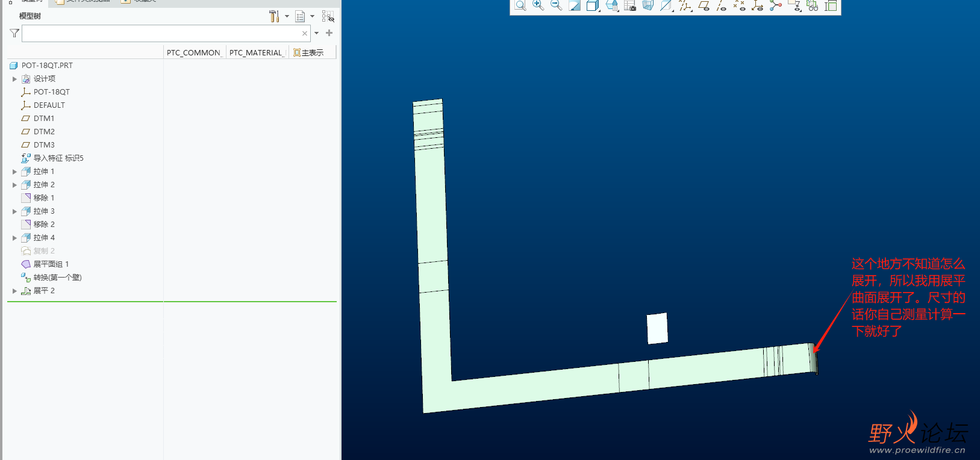Toggle the Spin Center icon
Screen dimensions: 980x460
(x=776, y=5)
